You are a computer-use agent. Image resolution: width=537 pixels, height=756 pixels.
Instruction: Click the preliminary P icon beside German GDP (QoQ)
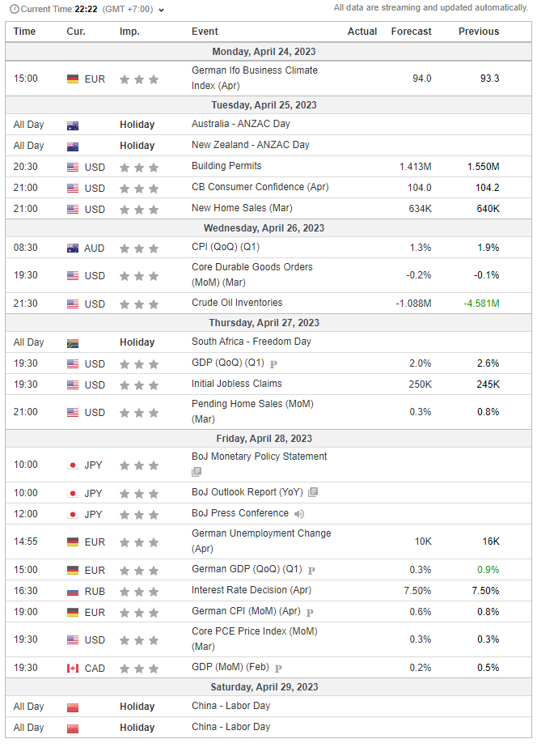point(311,571)
